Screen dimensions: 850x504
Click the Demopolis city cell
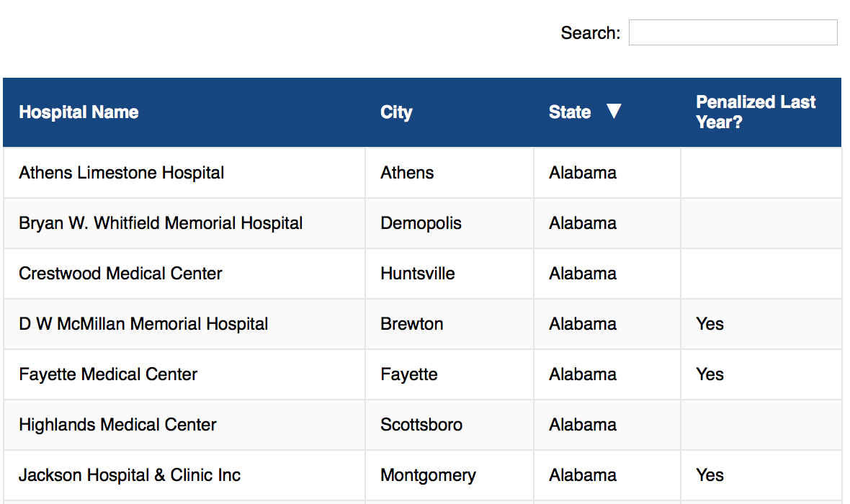421,223
